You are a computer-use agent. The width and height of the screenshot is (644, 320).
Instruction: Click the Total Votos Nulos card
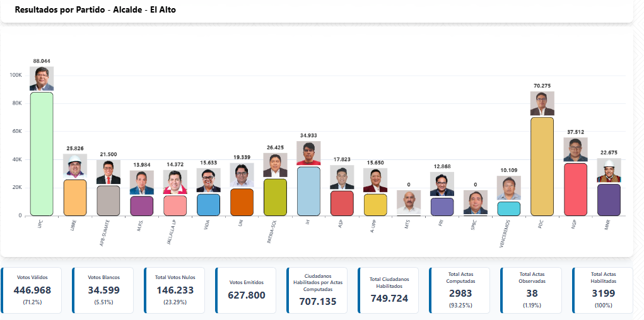pos(175,290)
